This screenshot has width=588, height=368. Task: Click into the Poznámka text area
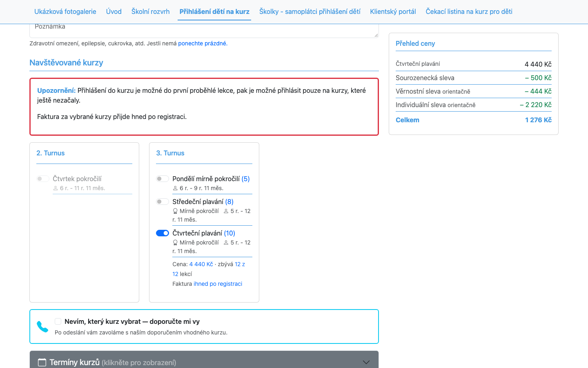(x=204, y=30)
